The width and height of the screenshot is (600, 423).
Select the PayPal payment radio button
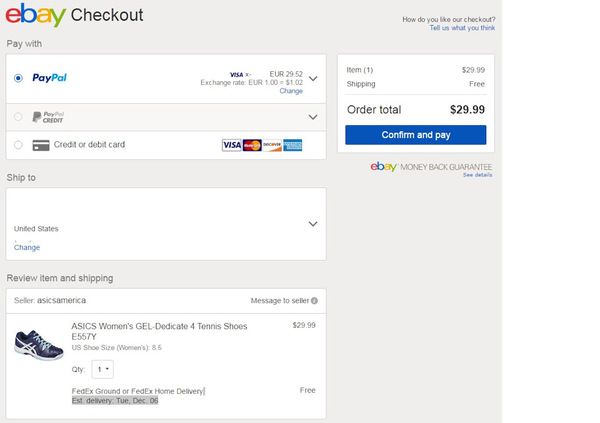click(18, 77)
